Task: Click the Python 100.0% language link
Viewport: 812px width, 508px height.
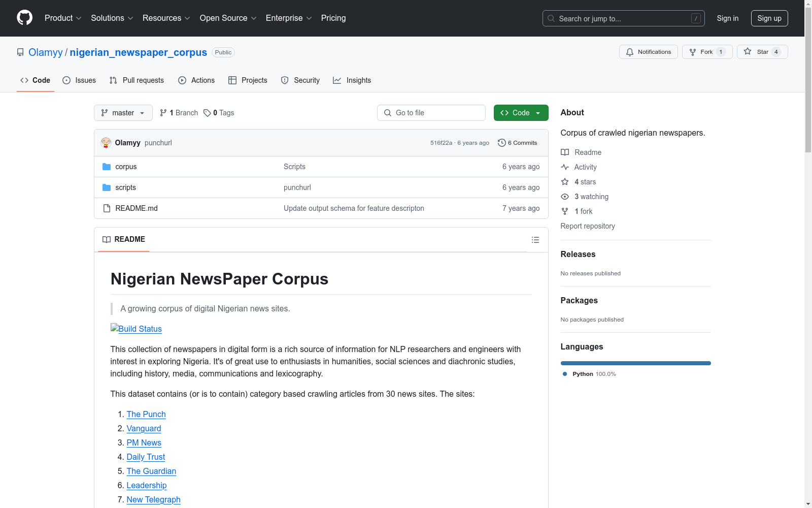Action: click(589, 374)
